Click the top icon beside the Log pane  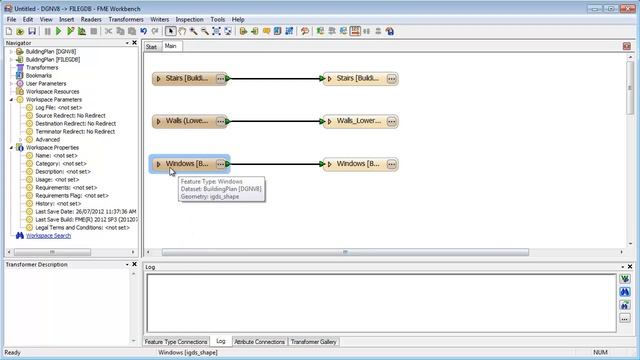pos(625,279)
